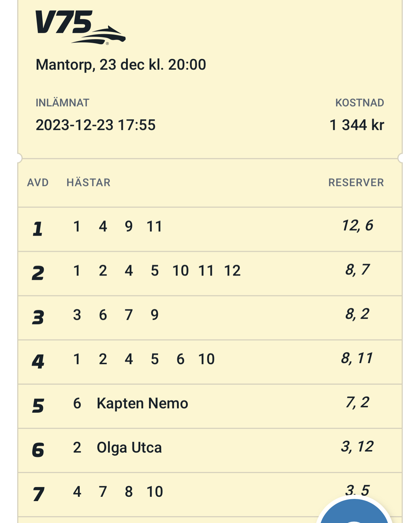Image resolution: width=420 pixels, height=523 pixels.
Task: Tap the submitted date 2023-12-23 17:55
Action: pos(95,125)
